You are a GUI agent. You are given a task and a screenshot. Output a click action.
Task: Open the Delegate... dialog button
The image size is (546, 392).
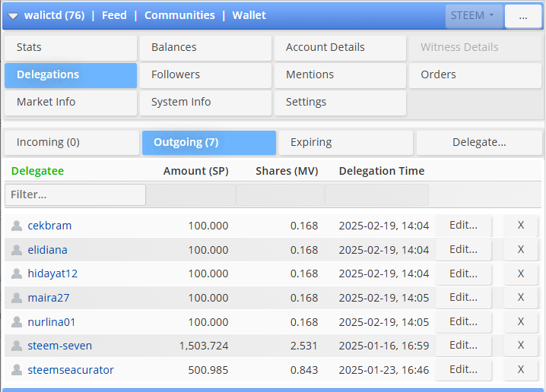pos(479,143)
